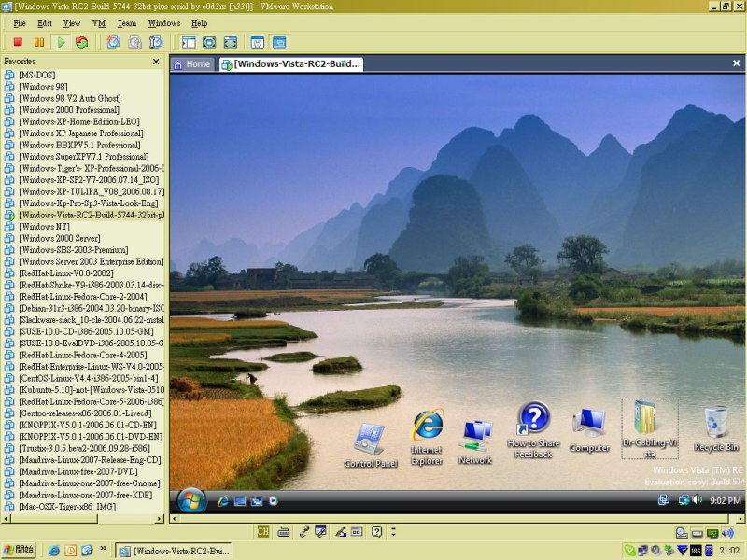The image size is (747, 560).
Task: Select [MS-DOS] in Favorites
Action: pyautogui.click(x=37, y=75)
